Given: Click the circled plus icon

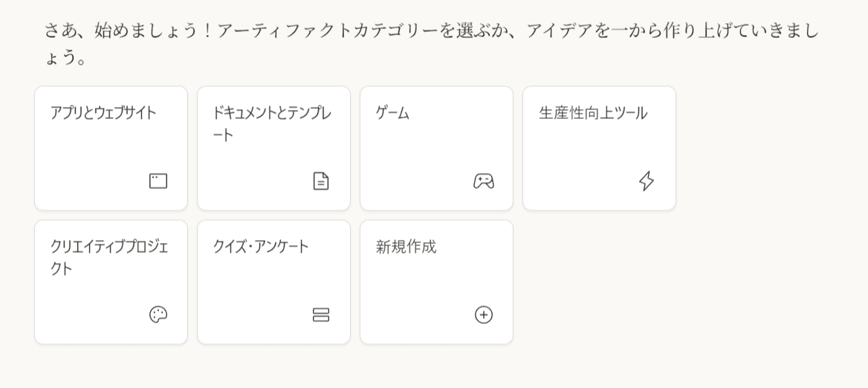Looking at the screenshot, I should coord(484,314).
